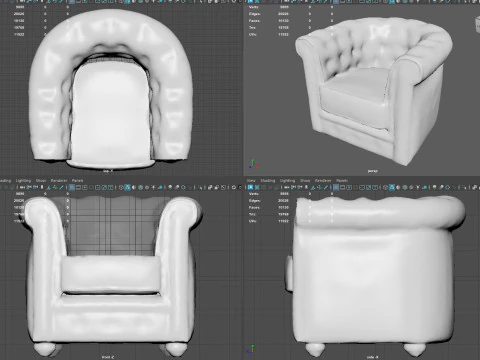Image resolution: width=480 pixels, height=360 pixels.
Task: Enable Use Default Material in front view panel
Action: 134,188
